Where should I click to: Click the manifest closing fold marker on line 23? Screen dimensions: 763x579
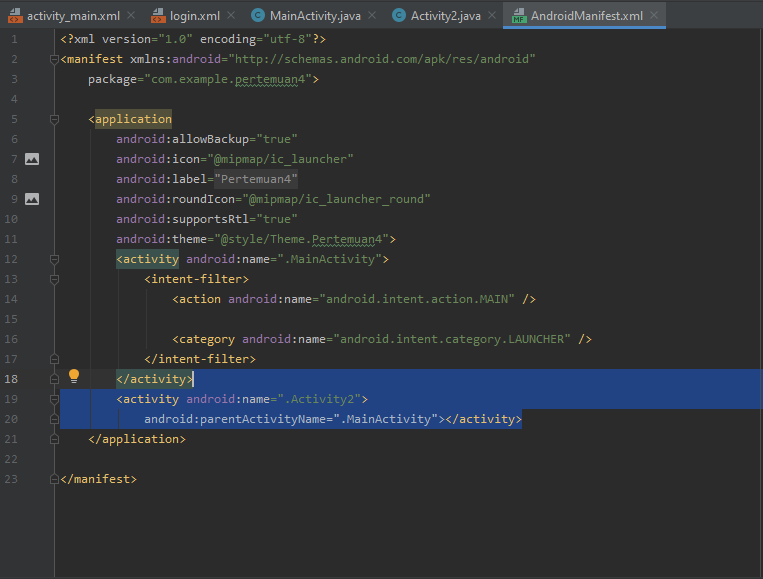click(54, 479)
